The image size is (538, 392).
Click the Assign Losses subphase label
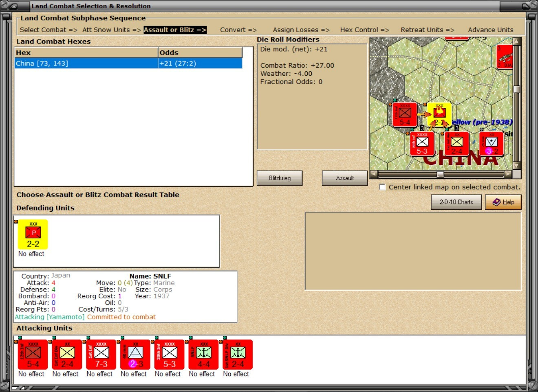tap(301, 30)
